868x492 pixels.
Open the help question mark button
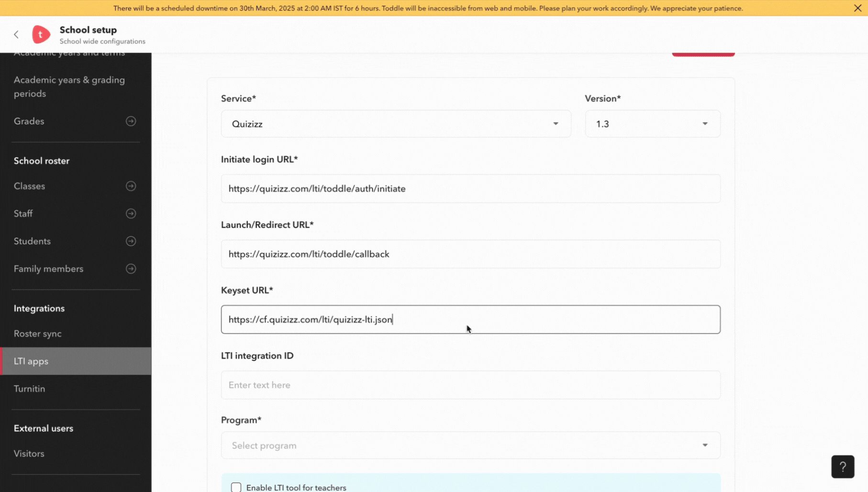[843, 467]
